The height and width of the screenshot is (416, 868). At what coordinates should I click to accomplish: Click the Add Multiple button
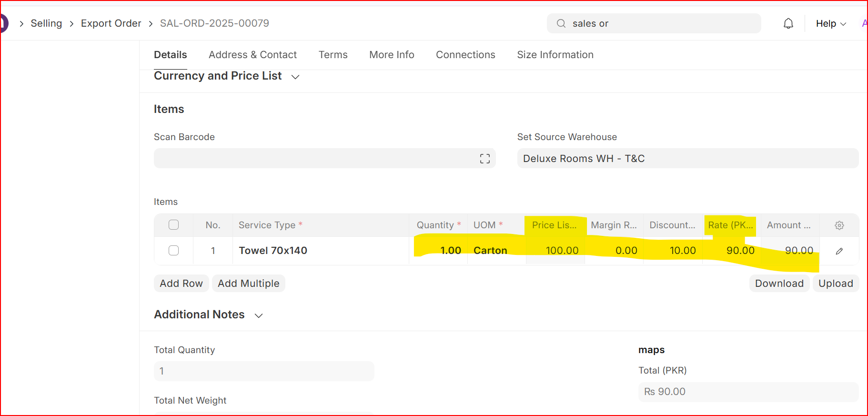coord(248,284)
